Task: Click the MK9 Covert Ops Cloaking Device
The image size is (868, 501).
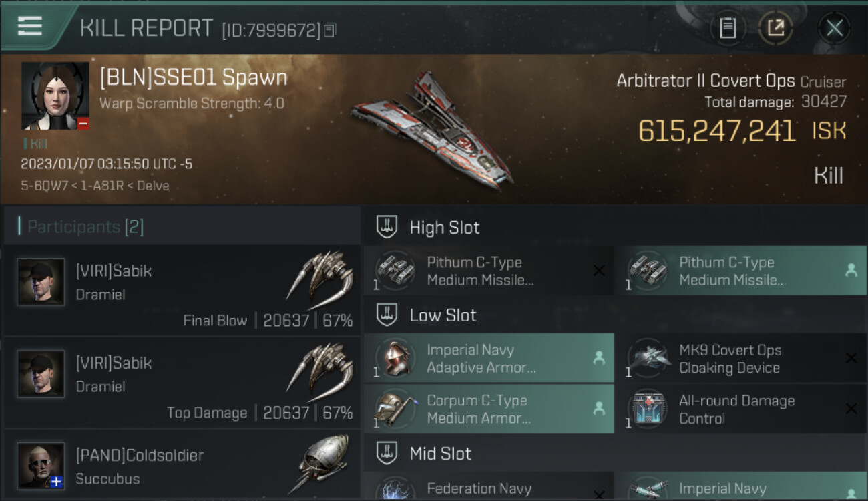Action: tap(740, 358)
